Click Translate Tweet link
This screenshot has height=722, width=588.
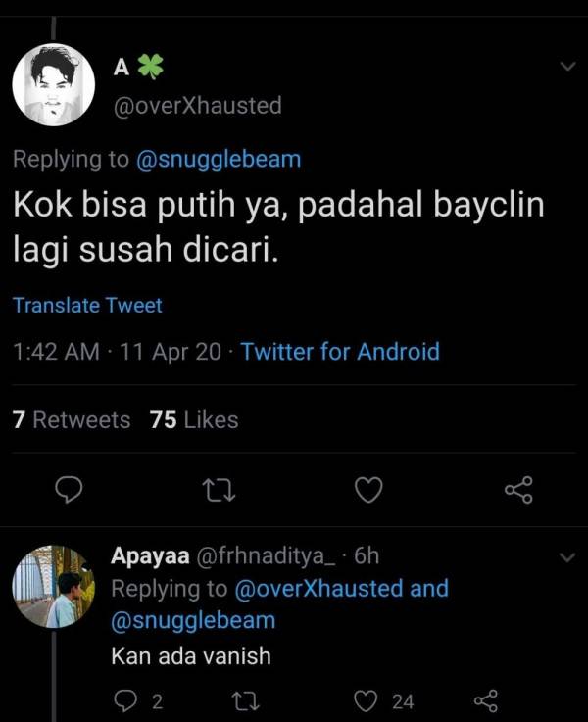87,305
